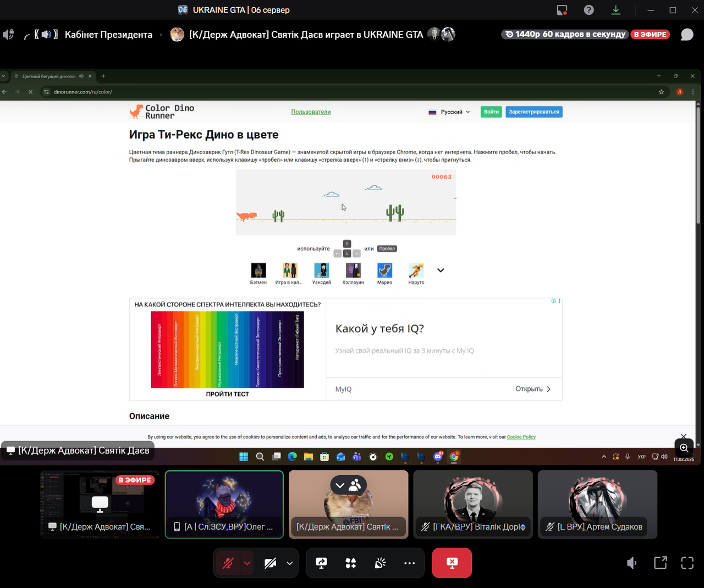Bookmark page with star icon
This screenshot has width=704, height=588.
[x=661, y=92]
